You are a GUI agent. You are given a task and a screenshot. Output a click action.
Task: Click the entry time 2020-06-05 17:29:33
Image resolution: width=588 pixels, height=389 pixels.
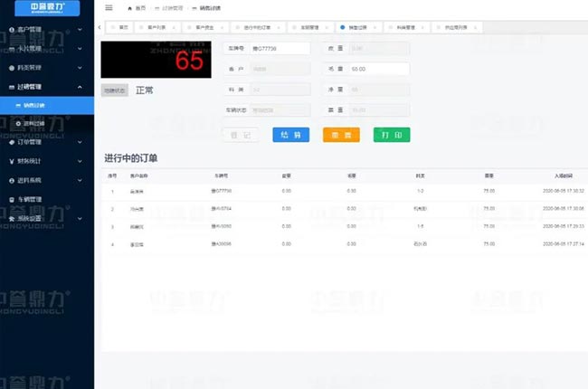(x=564, y=226)
